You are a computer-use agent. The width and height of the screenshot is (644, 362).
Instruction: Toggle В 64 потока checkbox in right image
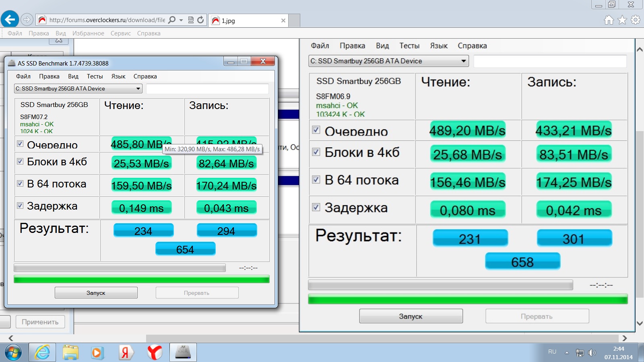pos(316,180)
